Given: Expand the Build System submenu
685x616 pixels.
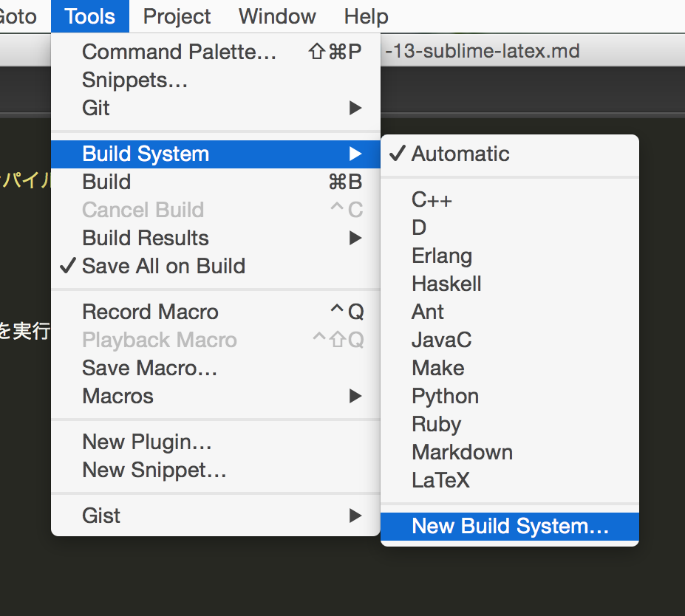Looking at the screenshot, I should point(215,154).
